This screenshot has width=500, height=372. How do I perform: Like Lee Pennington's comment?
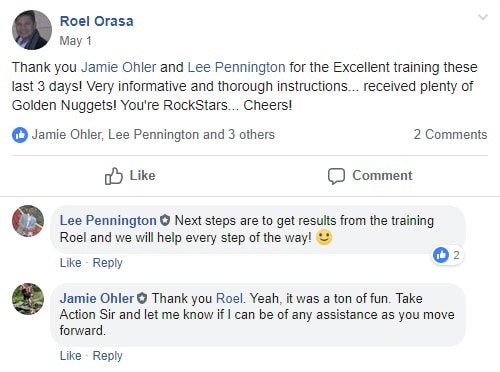(70, 263)
